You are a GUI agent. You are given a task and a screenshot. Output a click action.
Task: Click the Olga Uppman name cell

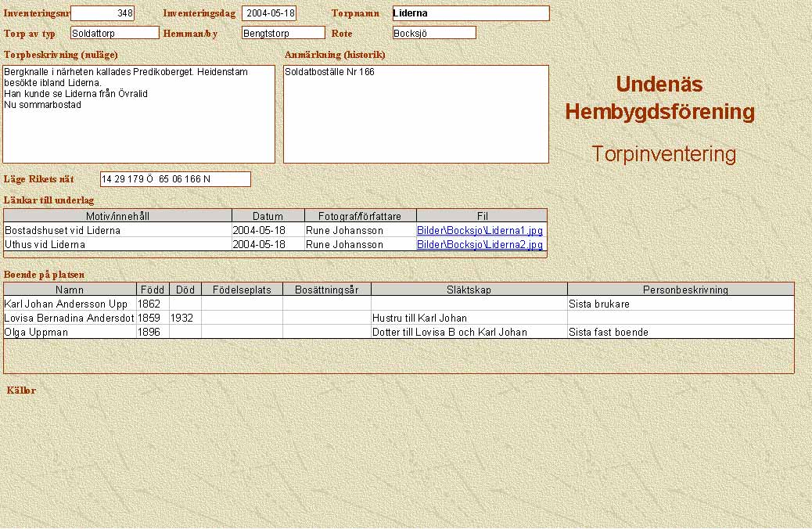pos(70,333)
